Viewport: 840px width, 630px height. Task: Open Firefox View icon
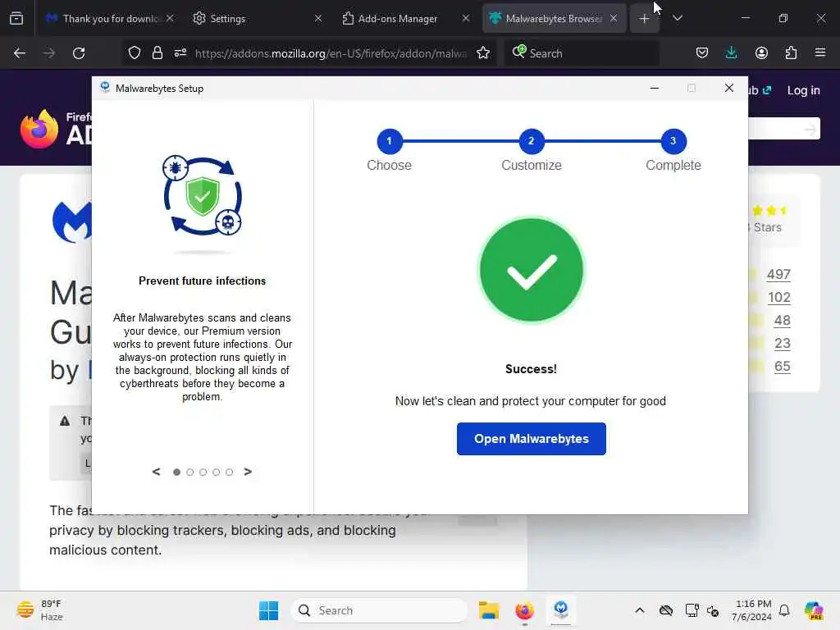16,18
